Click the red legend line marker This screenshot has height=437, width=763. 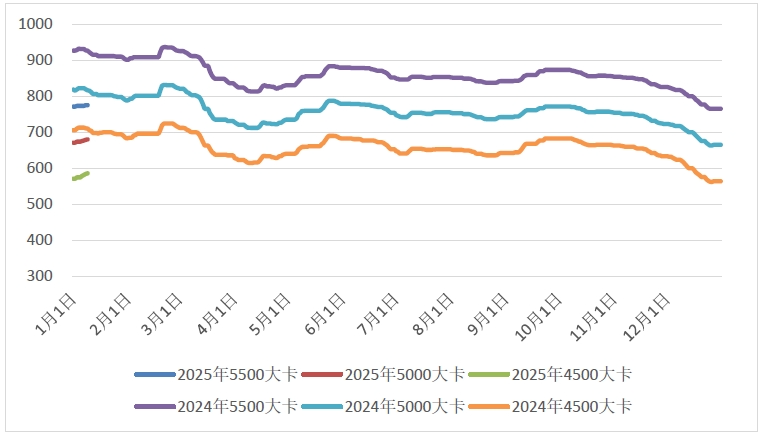tap(320, 375)
